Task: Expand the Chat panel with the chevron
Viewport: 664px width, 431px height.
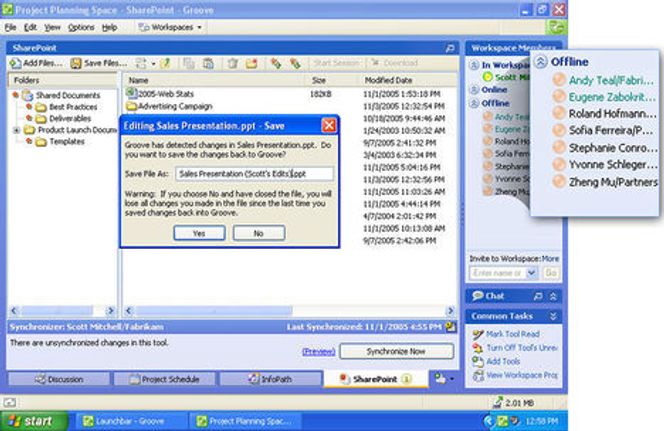Action: (x=553, y=296)
